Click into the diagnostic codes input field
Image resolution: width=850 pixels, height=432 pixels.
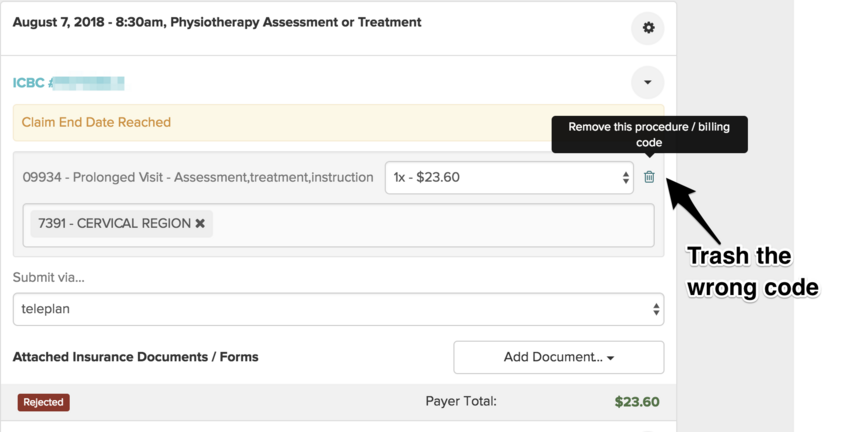(x=430, y=224)
